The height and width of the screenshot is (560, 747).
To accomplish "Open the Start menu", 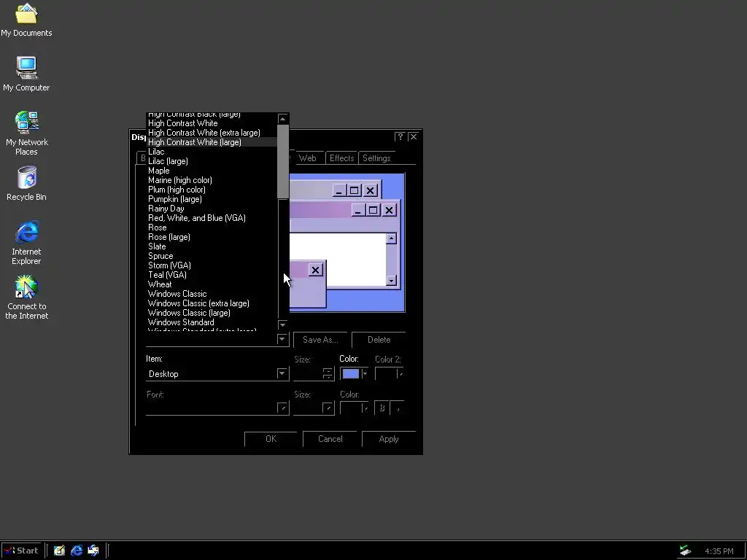I will 21,551.
